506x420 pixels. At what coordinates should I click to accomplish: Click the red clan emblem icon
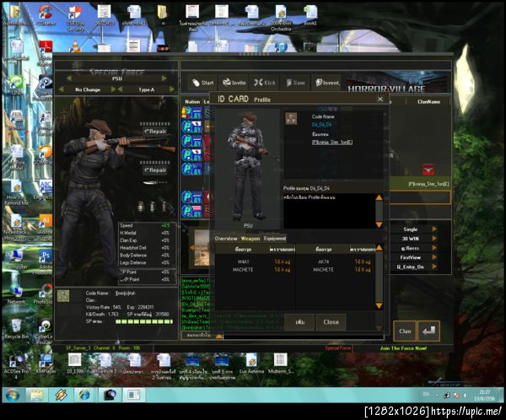point(428,170)
